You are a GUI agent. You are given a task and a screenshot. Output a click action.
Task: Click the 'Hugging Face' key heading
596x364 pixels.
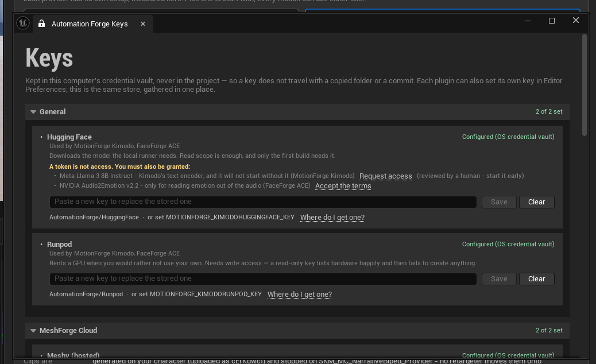click(69, 137)
